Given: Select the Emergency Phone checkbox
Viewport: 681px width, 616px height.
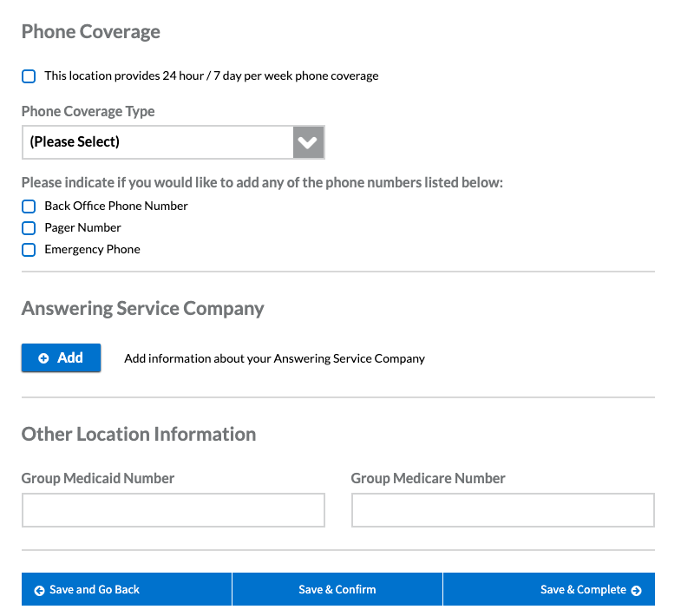Looking at the screenshot, I should point(29,250).
